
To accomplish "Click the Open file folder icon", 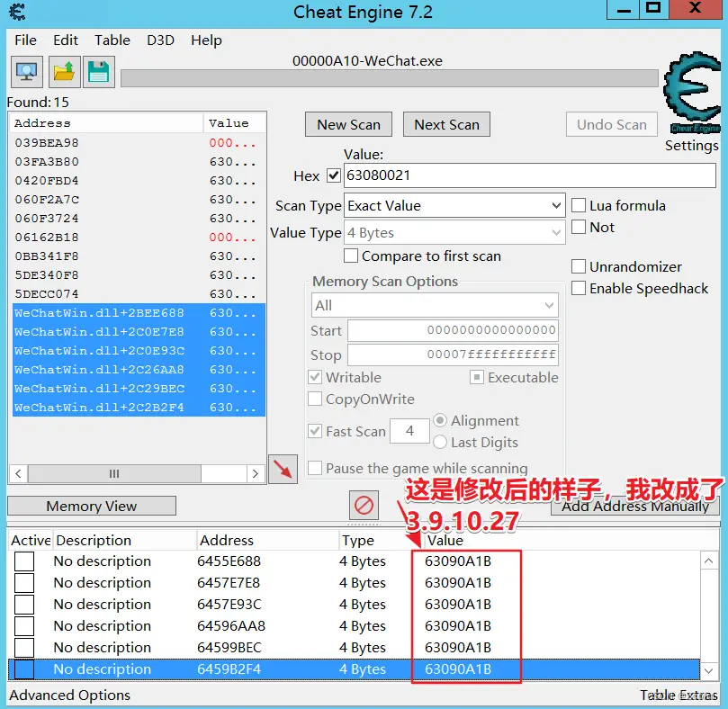I will pos(63,70).
